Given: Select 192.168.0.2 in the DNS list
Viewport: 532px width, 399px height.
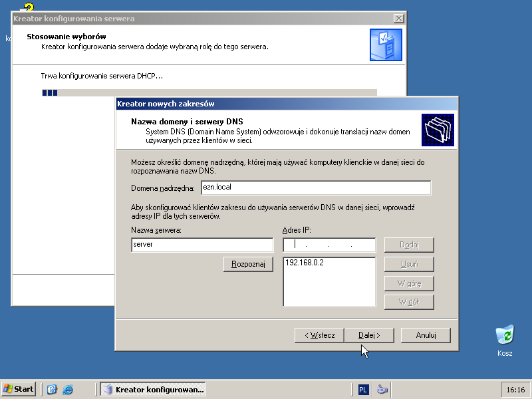Looking at the screenshot, I should click(305, 263).
